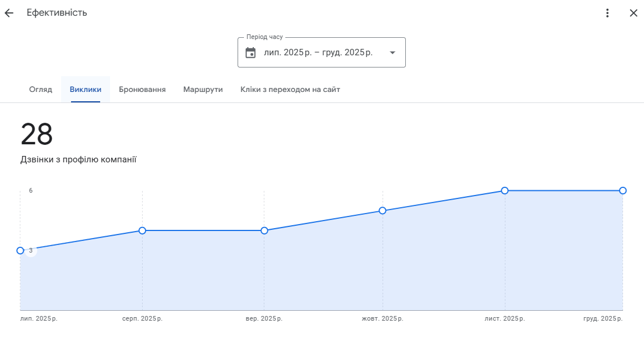
Task: Click the September 2025 data point
Action: 264,230
